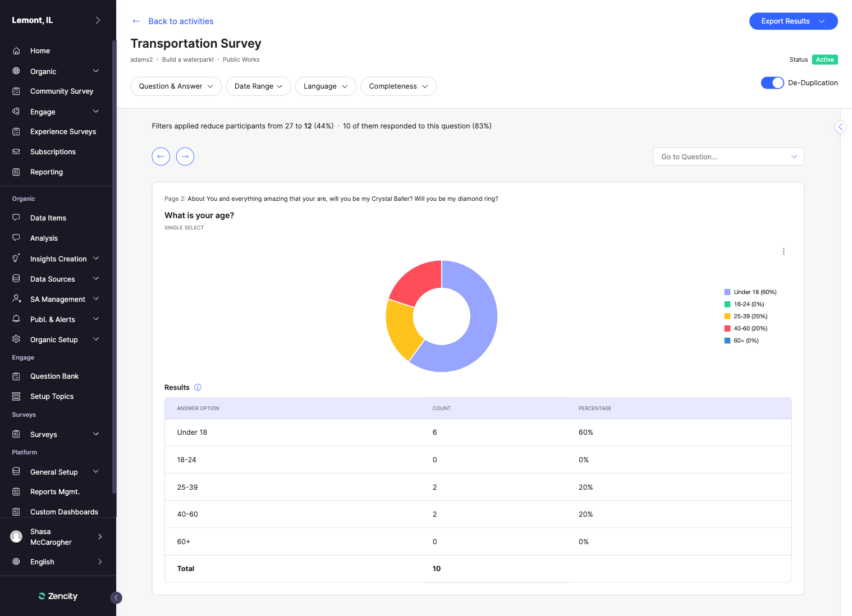852x616 pixels.
Task: Expand the Date Range filter
Action: click(x=258, y=86)
